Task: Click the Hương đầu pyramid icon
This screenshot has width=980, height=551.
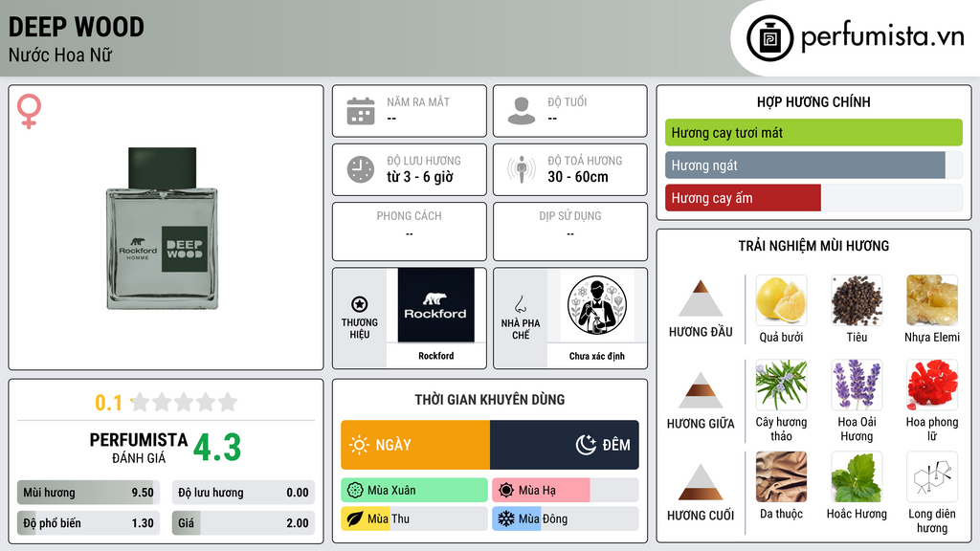Action: click(x=701, y=298)
